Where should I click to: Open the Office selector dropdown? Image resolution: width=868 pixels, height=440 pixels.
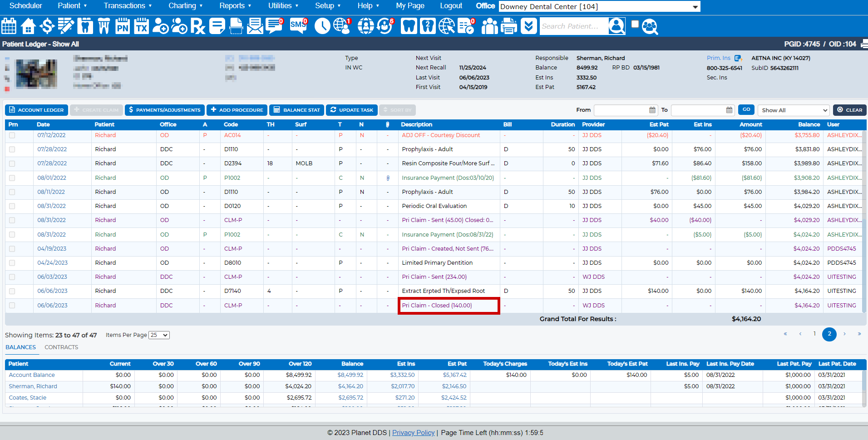coord(599,6)
